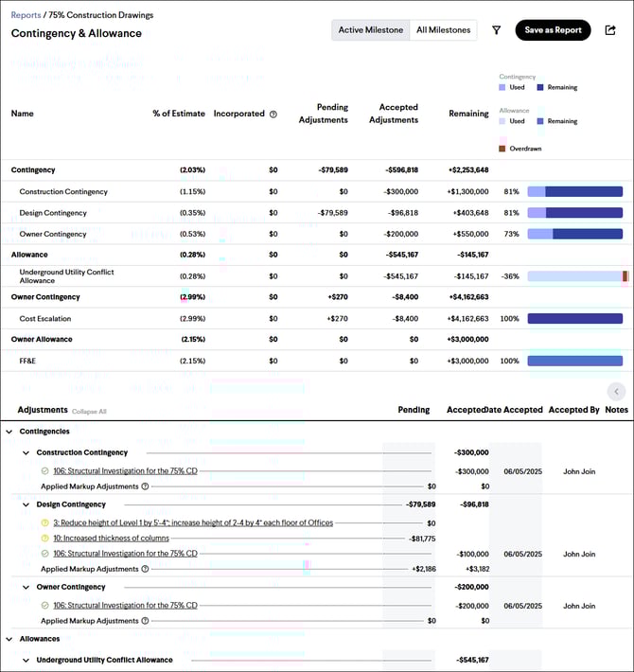
Task: Collapse the Owner Contingency adjustments group
Action: click(x=26, y=587)
